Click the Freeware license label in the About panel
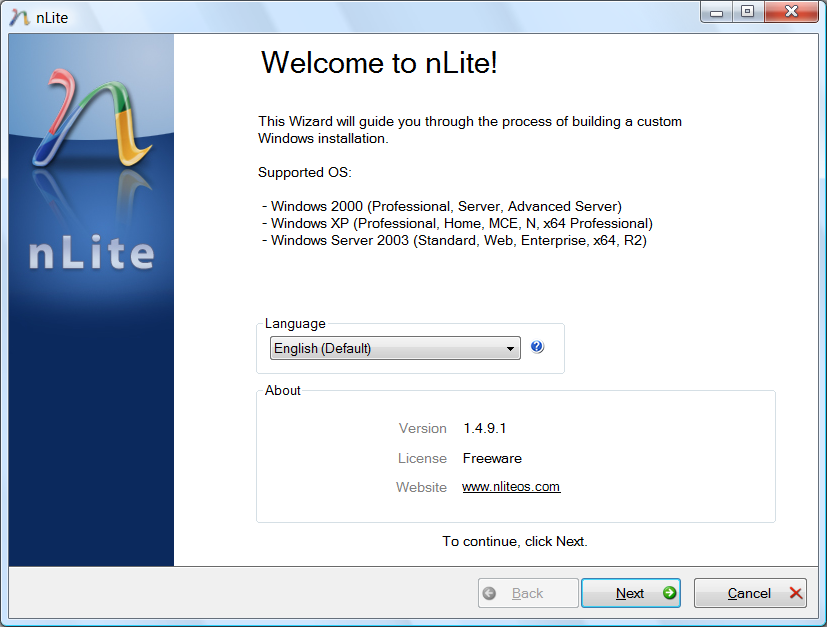This screenshot has height=627, width=827. click(x=491, y=458)
